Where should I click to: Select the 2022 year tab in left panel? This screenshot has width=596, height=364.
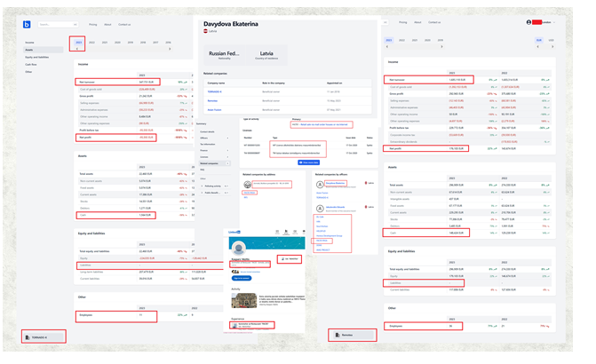[93, 42]
